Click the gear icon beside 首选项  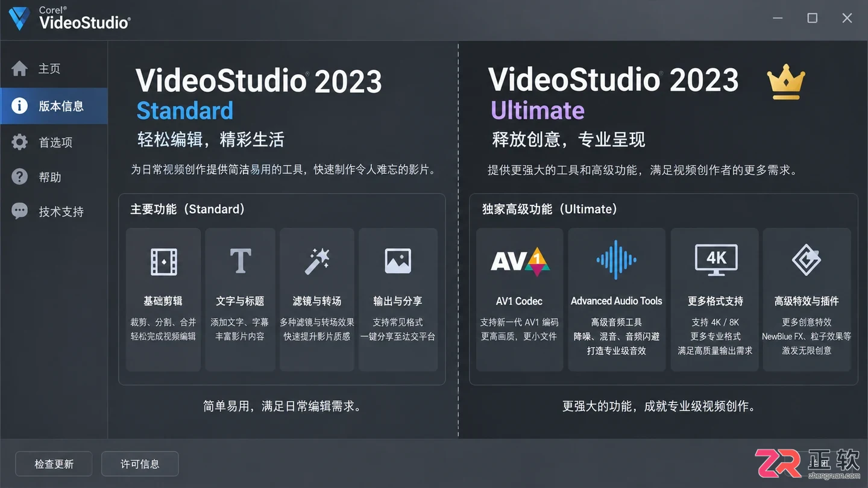(19, 142)
